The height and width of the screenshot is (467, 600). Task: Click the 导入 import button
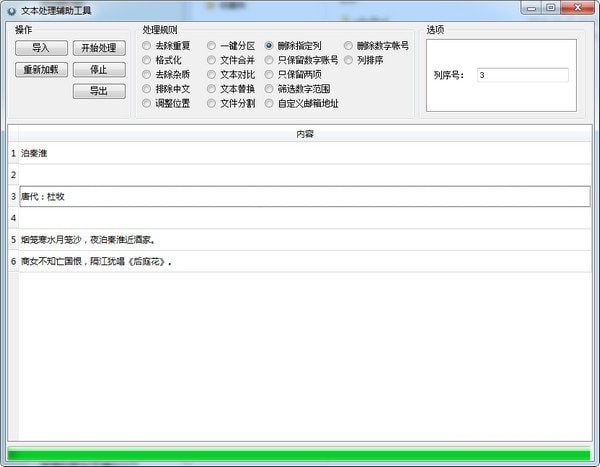(41, 48)
